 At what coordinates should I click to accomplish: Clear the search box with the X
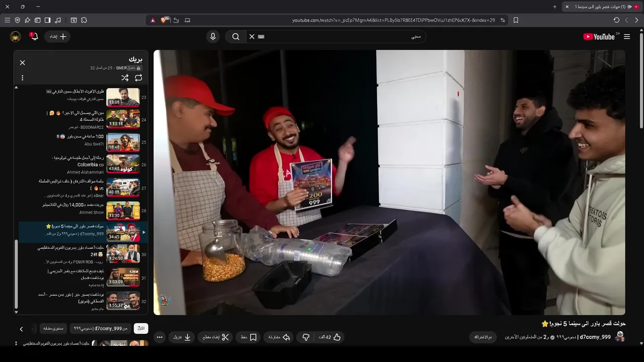[x=252, y=37]
